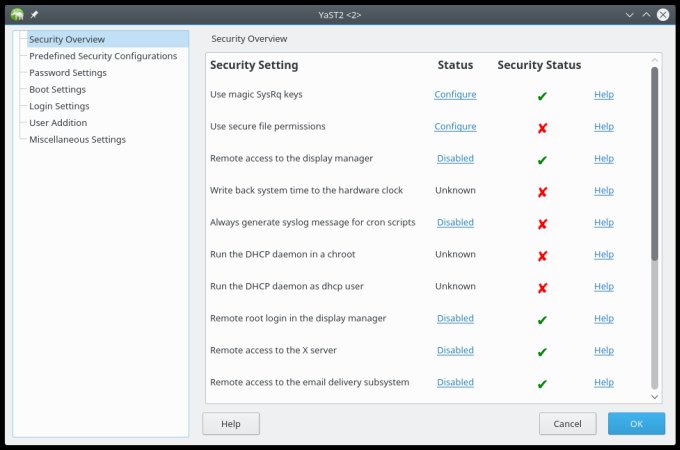Select User Addition
The image size is (680, 450).
tap(58, 123)
